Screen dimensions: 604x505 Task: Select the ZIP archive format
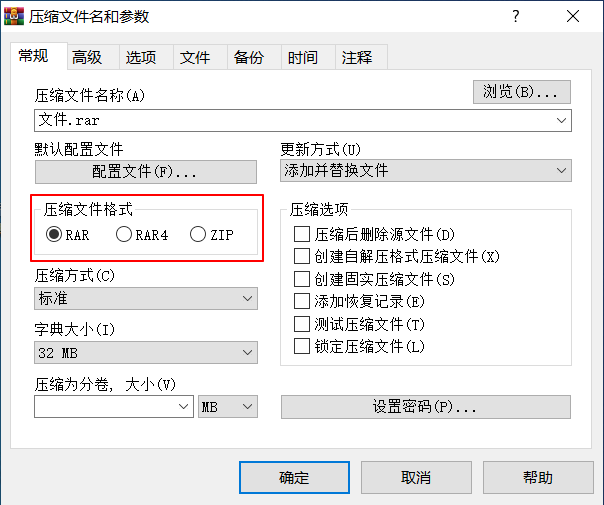[x=198, y=235]
